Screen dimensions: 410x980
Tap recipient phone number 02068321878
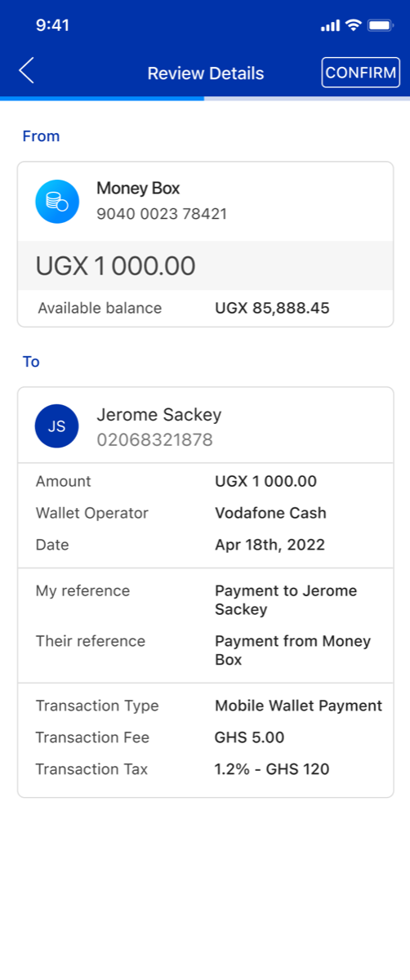point(154,440)
